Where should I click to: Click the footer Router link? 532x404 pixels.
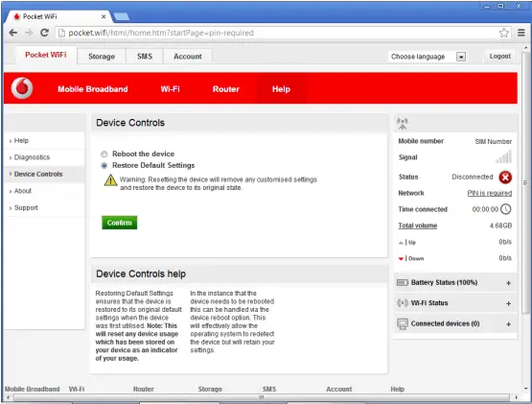point(143,389)
